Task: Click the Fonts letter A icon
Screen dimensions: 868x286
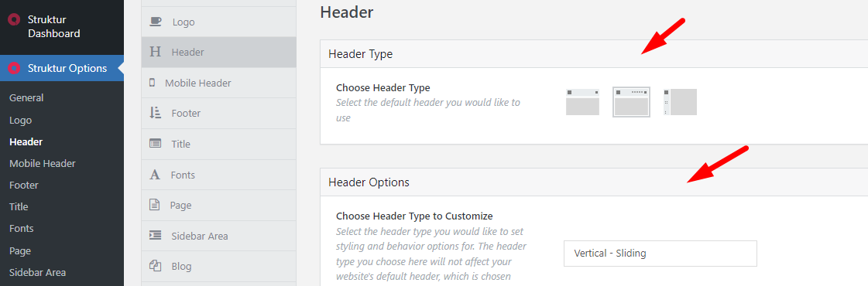Action: pyautogui.click(x=155, y=175)
